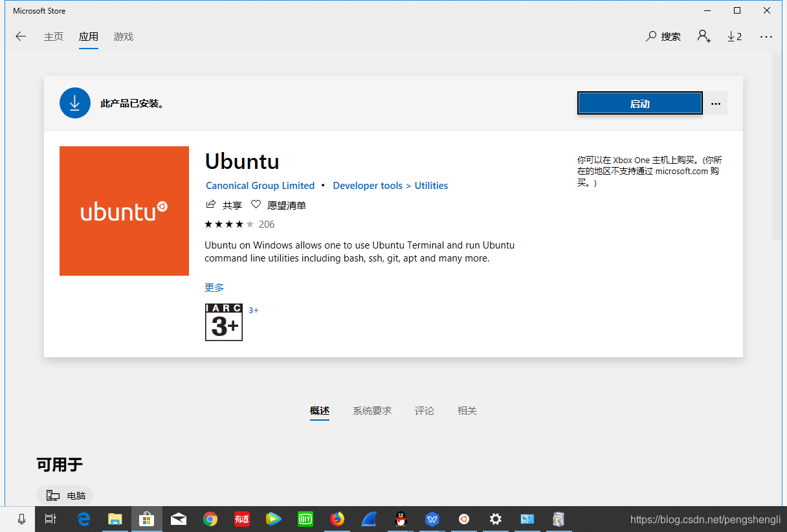This screenshot has height=532, width=787.
Task: Expand the description with 更多
Action: pos(214,287)
